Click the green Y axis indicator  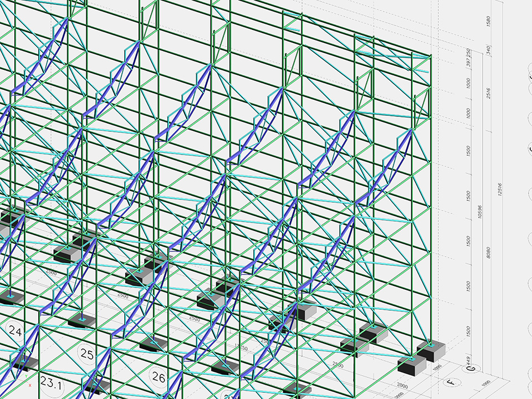[26, 376]
